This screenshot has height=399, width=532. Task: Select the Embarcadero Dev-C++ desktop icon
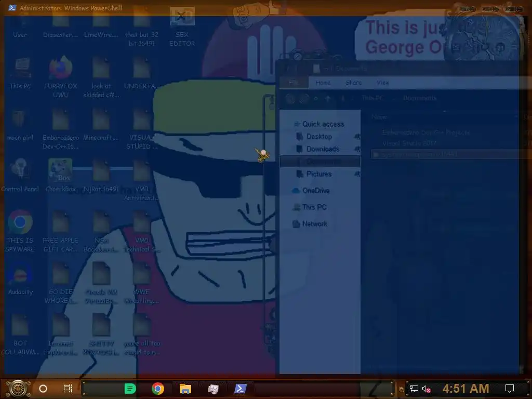tap(60, 129)
